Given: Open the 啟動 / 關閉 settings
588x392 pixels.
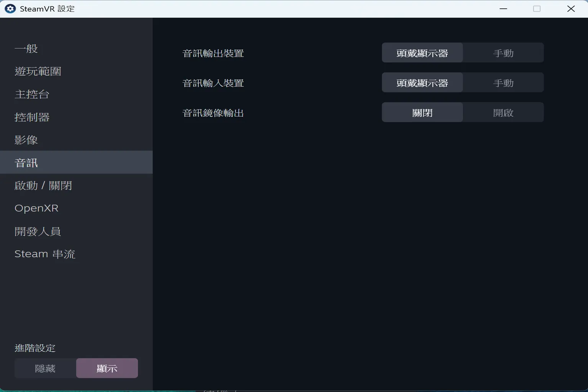Looking at the screenshot, I should click(x=43, y=185).
